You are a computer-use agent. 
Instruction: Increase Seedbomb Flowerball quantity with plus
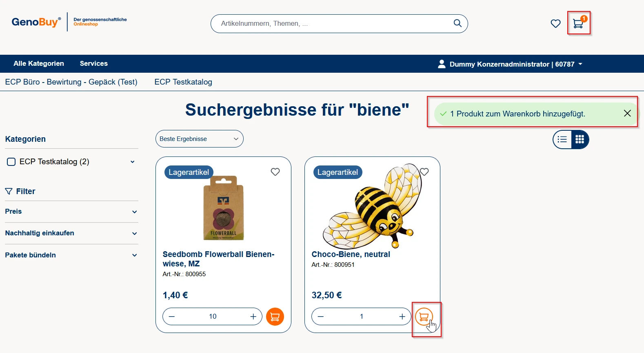pyautogui.click(x=253, y=317)
